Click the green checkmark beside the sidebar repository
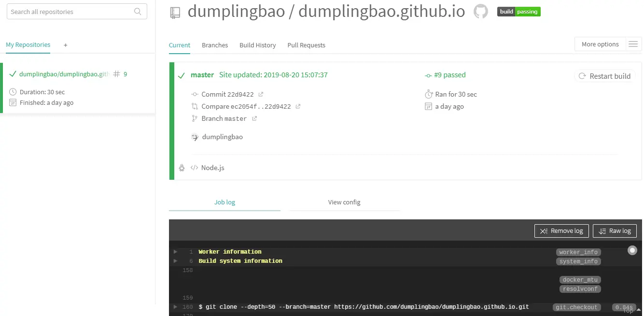The width and height of the screenshot is (644, 316). (13, 74)
